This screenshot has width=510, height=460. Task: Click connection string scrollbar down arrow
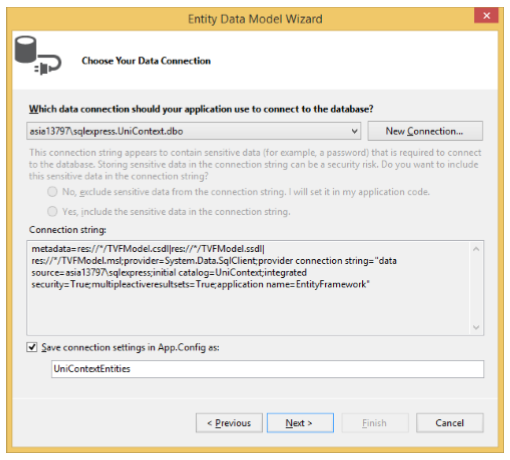476,327
